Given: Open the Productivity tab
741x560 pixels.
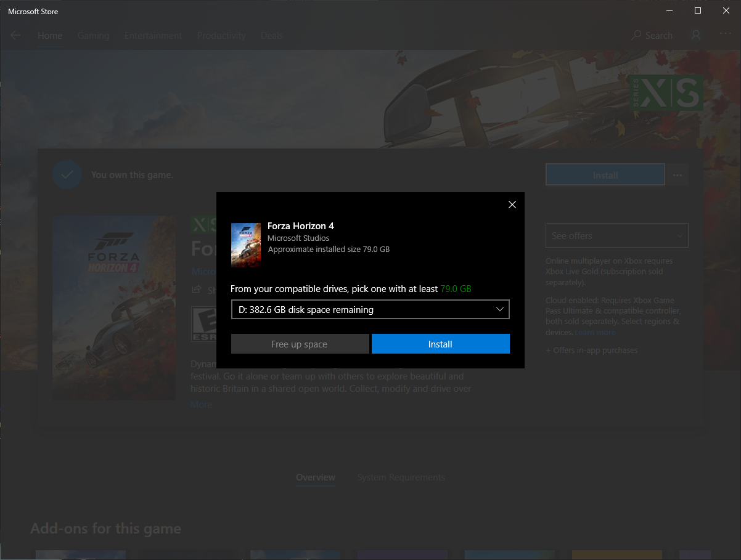Looking at the screenshot, I should (221, 35).
